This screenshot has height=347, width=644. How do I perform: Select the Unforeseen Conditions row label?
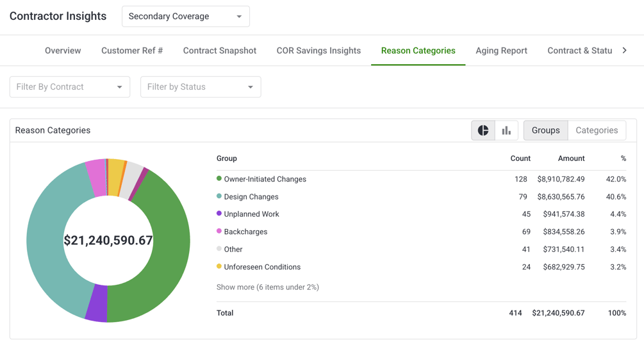point(262,267)
